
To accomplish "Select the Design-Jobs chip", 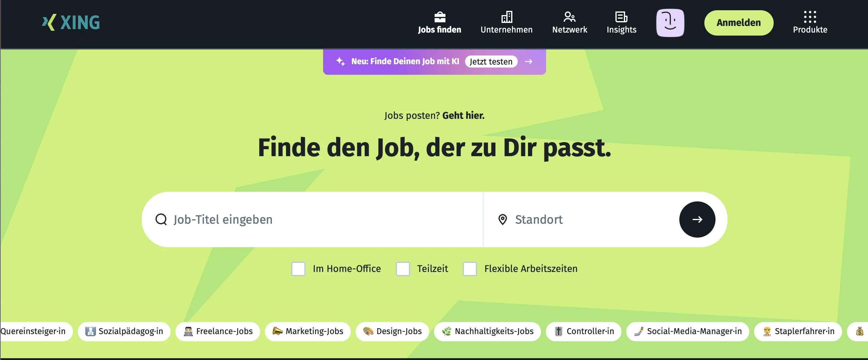I will 392,331.
